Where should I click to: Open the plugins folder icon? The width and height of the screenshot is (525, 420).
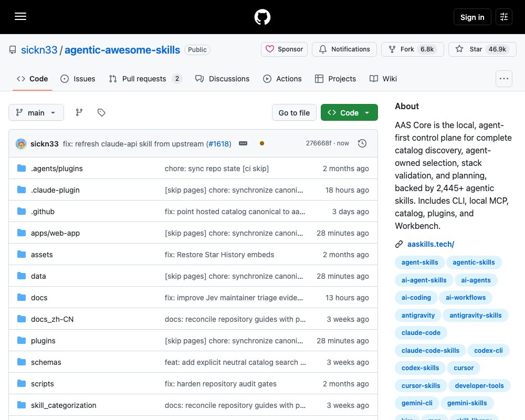coord(22,340)
